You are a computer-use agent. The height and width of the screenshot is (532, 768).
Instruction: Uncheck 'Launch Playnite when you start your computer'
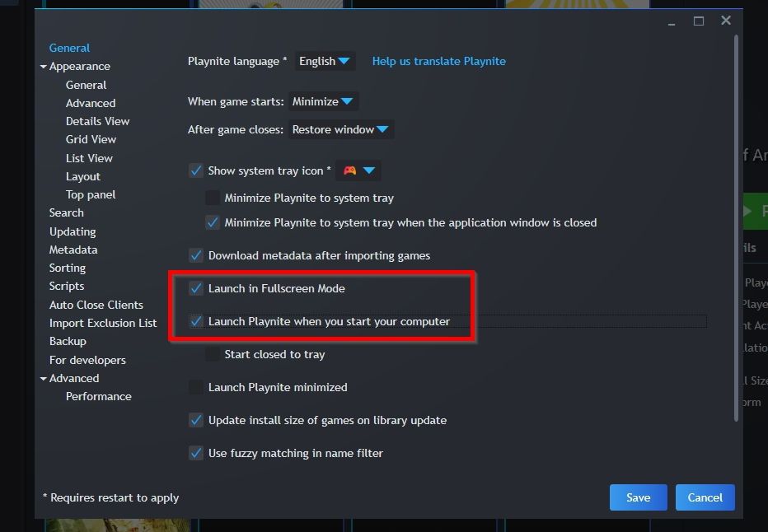pos(196,321)
